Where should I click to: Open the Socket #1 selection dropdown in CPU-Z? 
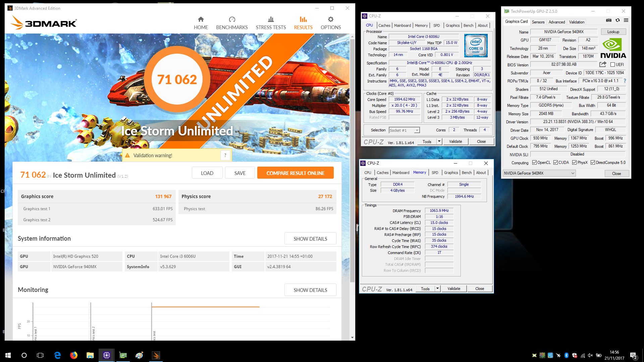(404, 130)
